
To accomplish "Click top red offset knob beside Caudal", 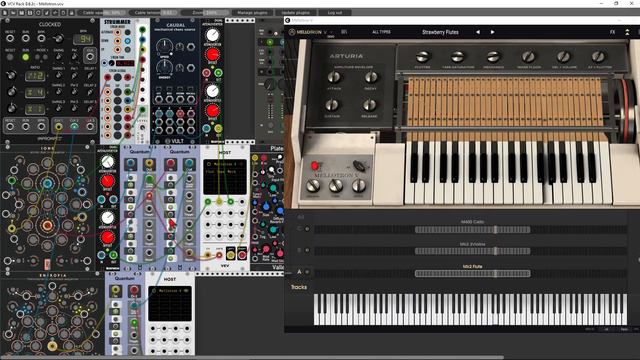I will point(212,54).
